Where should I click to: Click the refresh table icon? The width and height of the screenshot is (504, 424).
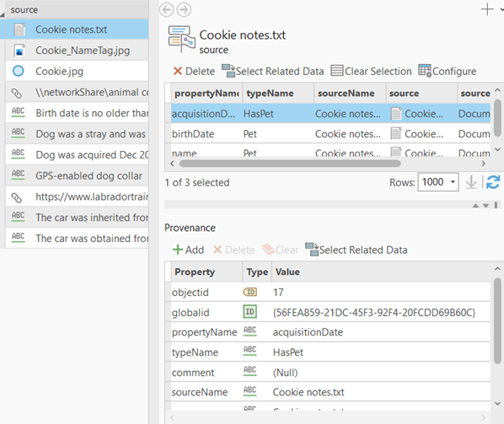click(493, 182)
